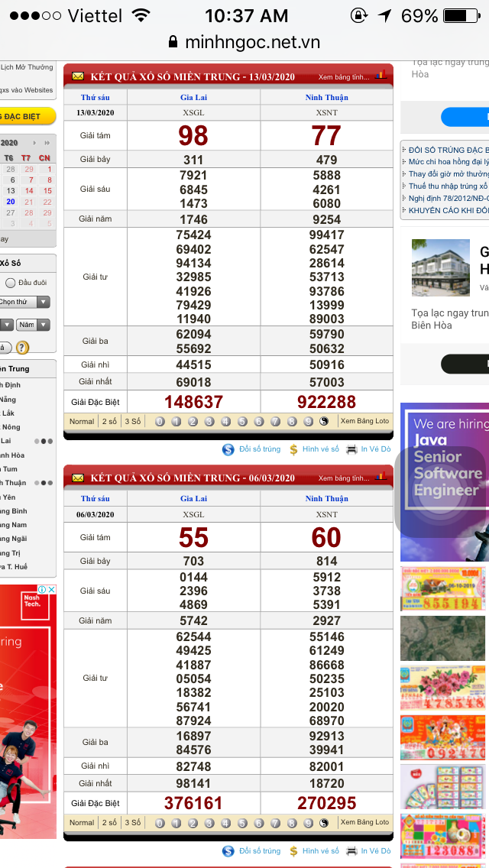Close the NashTech ad with the X icon

click(x=52, y=590)
